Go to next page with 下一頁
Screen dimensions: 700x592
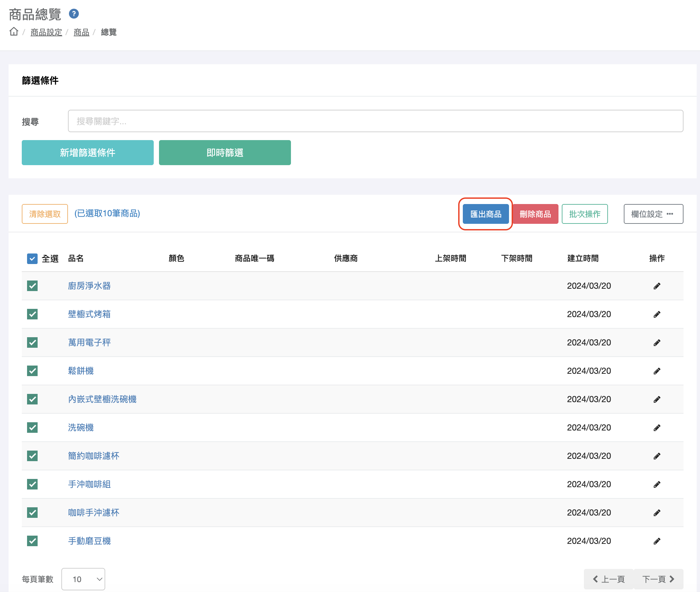click(x=658, y=579)
